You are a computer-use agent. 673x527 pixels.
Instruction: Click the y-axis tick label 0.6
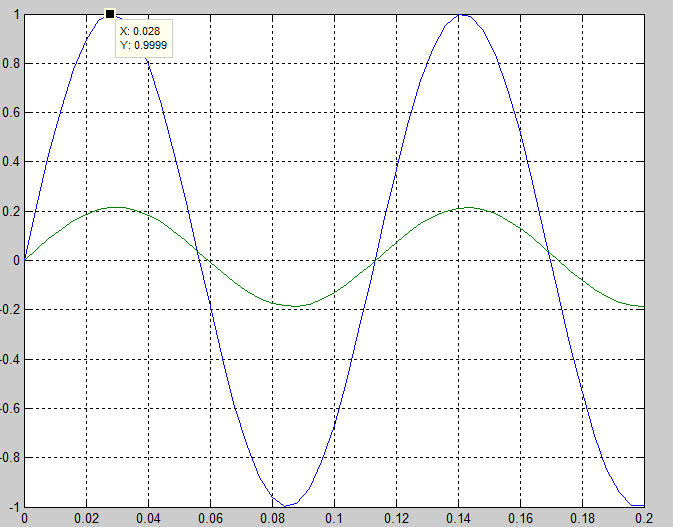pyautogui.click(x=11, y=112)
